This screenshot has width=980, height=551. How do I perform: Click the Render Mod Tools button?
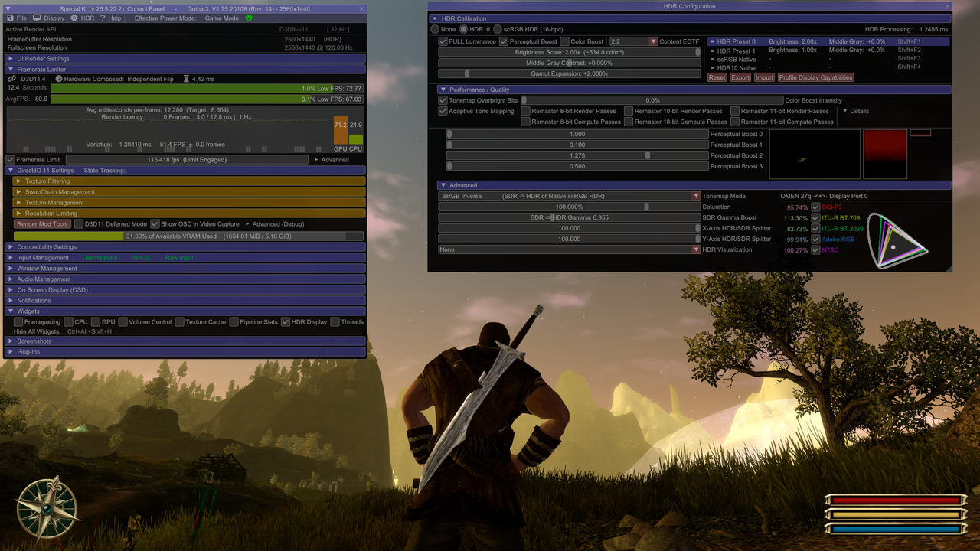(42, 224)
